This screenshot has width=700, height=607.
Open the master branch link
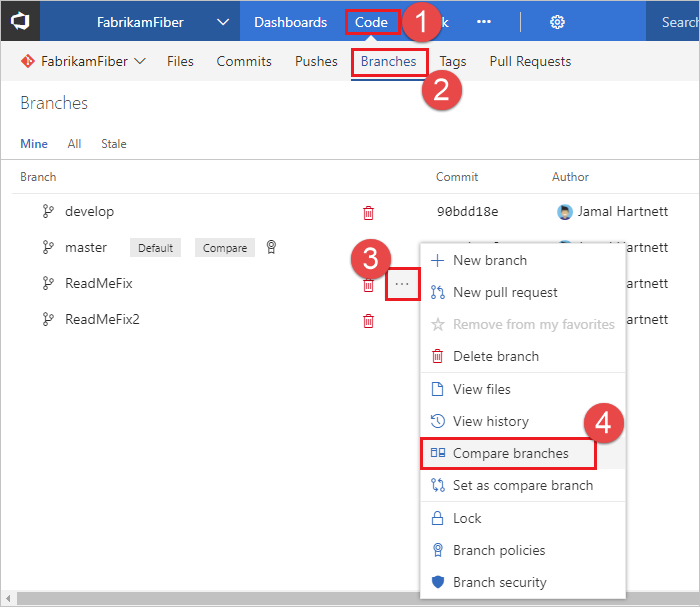(86, 247)
